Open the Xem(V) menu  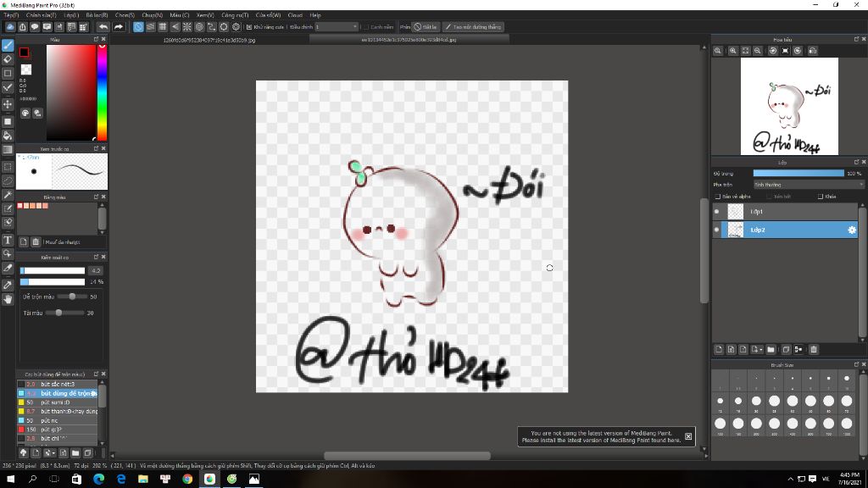click(x=205, y=15)
